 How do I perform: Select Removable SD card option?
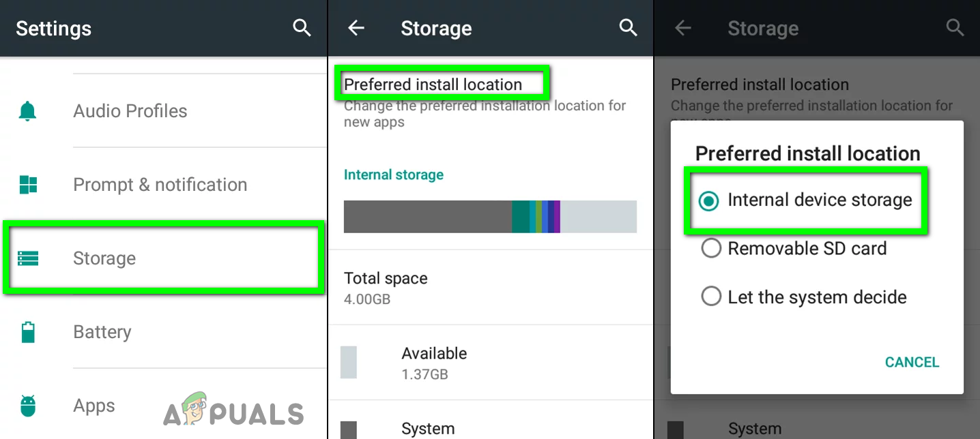click(807, 249)
